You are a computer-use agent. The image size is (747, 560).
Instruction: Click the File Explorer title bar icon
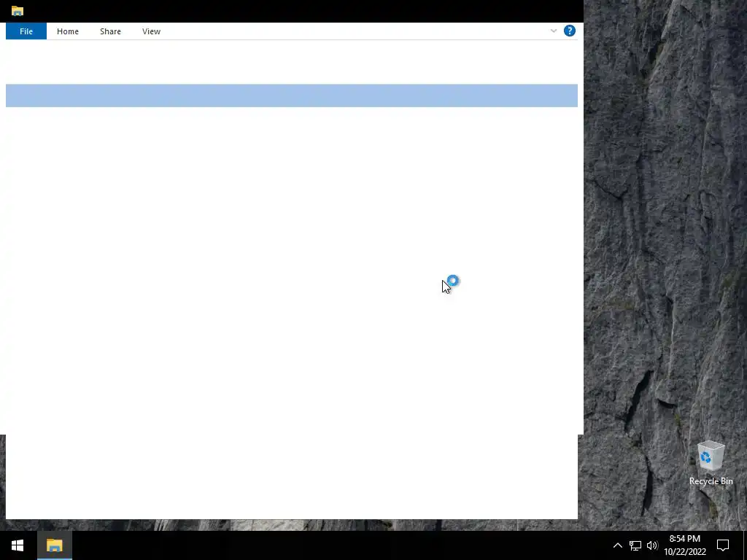tap(18, 11)
